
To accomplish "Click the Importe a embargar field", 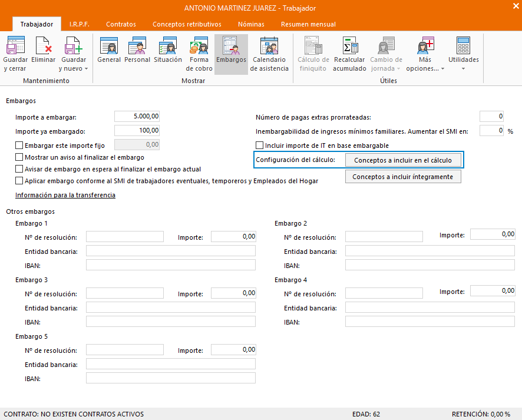I will (137, 117).
